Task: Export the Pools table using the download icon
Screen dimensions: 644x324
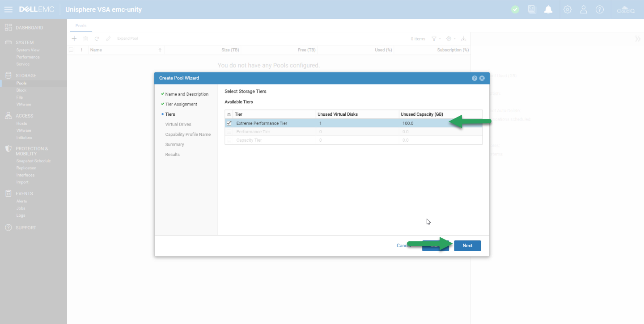Action: [x=463, y=39]
